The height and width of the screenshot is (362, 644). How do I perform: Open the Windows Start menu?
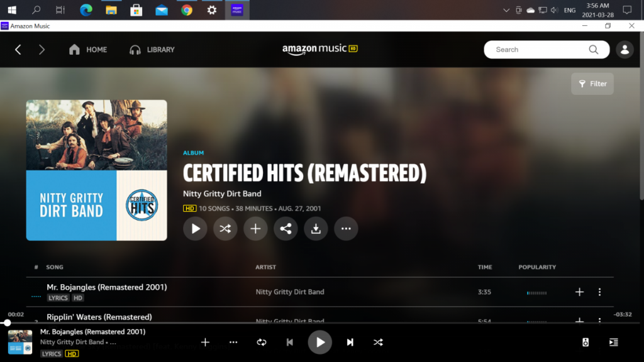(12, 10)
